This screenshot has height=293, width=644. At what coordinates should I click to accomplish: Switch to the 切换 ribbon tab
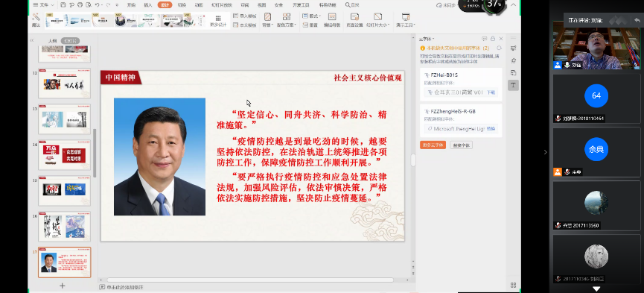(x=182, y=5)
